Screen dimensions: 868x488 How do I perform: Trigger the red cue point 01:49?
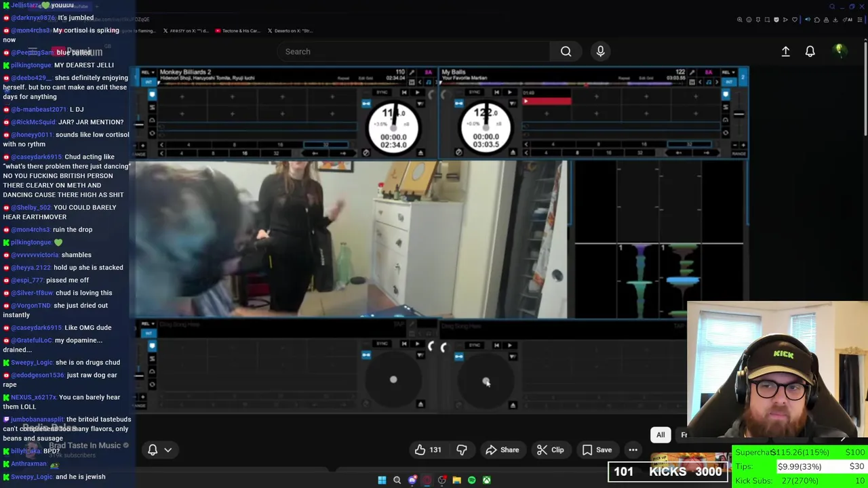(x=547, y=101)
